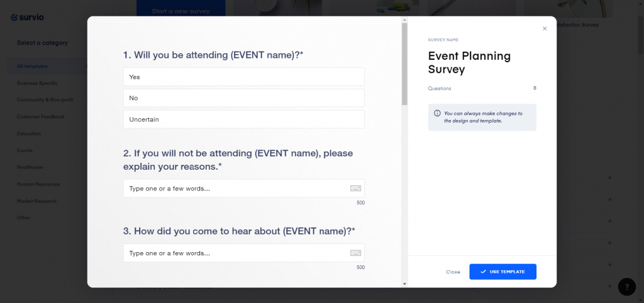Click the Start a new survey button
This screenshot has width=644, height=303.
pyautogui.click(x=180, y=9)
